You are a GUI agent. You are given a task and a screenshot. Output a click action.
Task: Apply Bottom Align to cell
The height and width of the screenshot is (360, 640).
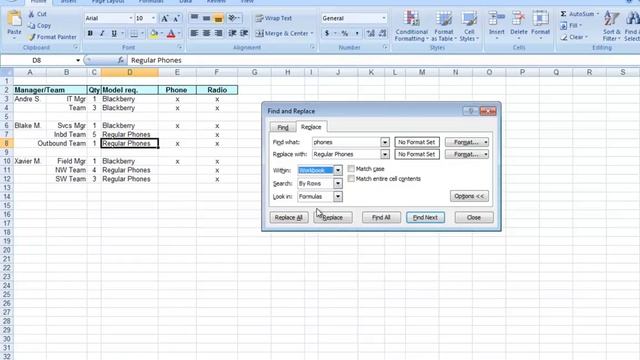coord(218,18)
